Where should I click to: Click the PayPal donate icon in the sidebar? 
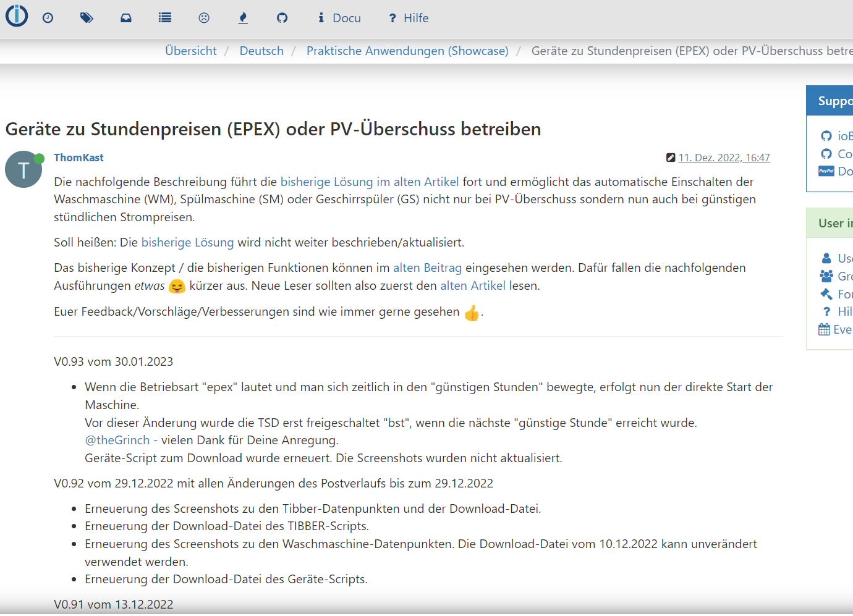click(826, 171)
